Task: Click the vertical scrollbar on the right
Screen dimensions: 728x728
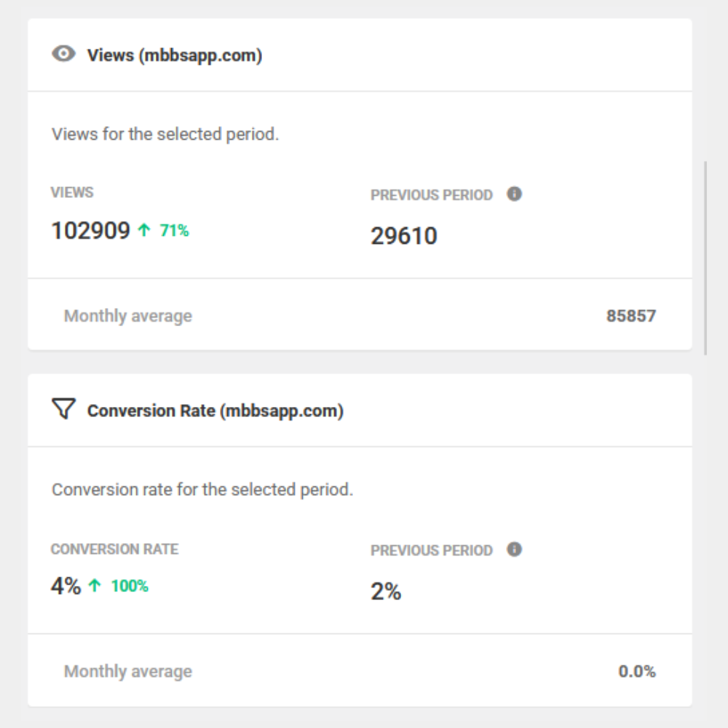Action: point(705,258)
